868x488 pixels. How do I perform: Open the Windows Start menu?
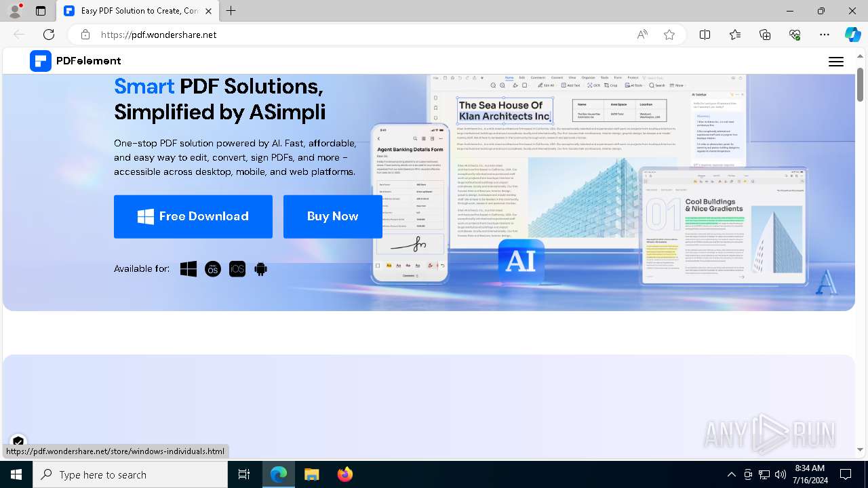click(16, 474)
